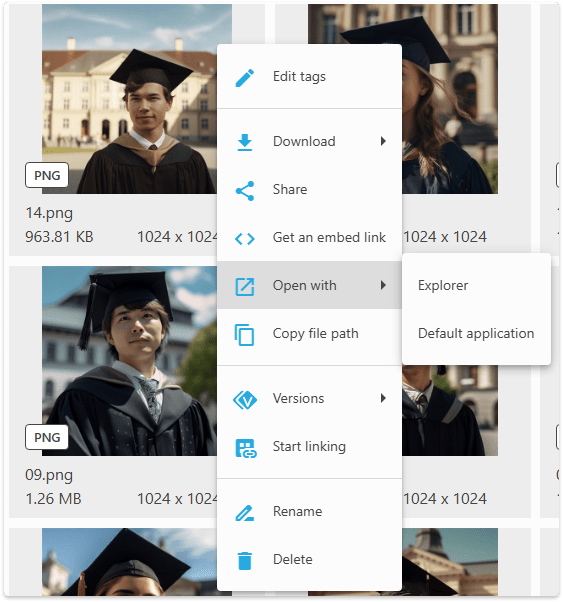Expand the Open with submenu arrow
This screenshot has width=563, height=602.
coord(383,285)
